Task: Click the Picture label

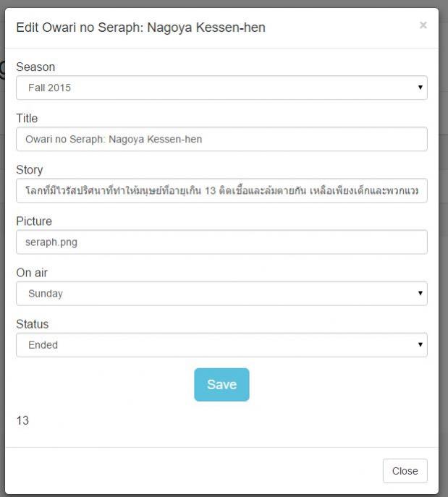Action: pos(34,221)
